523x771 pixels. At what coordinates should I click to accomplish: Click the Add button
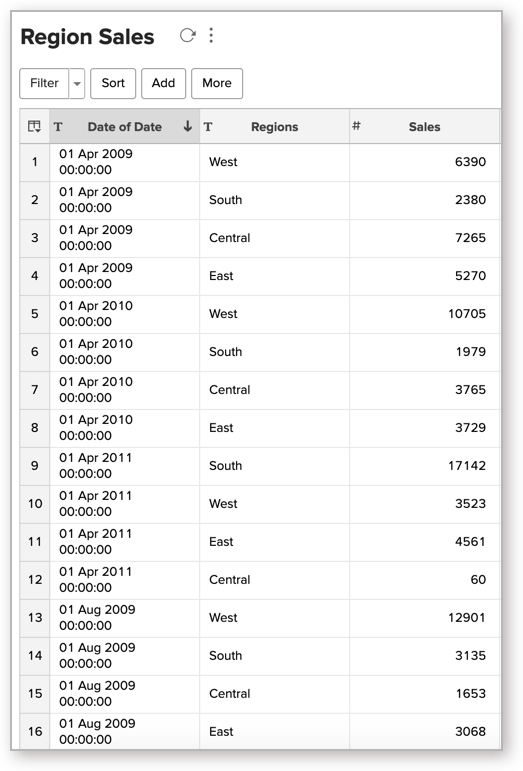[x=163, y=83]
